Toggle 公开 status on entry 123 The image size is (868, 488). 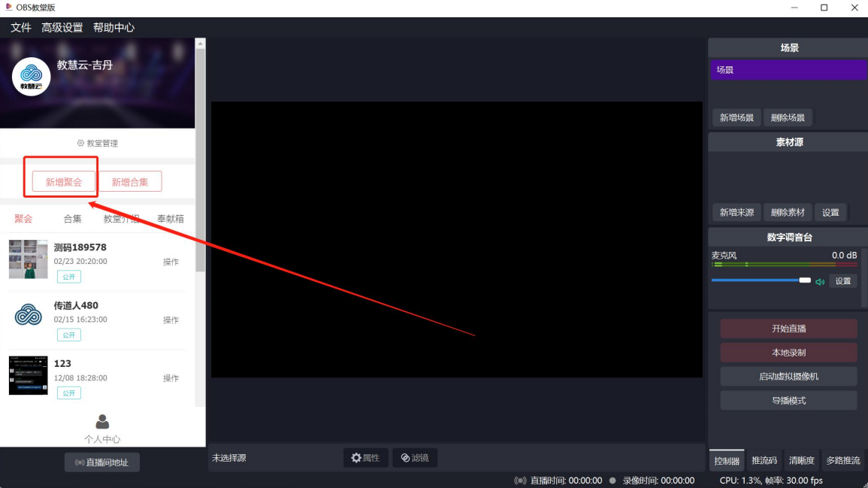pos(68,393)
